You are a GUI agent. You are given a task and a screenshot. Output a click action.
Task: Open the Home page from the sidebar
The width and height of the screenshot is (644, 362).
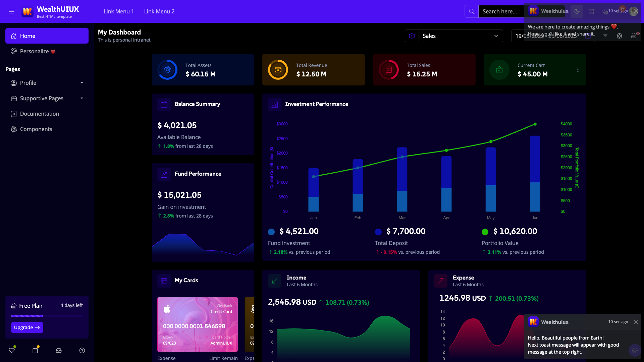(x=47, y=36)
